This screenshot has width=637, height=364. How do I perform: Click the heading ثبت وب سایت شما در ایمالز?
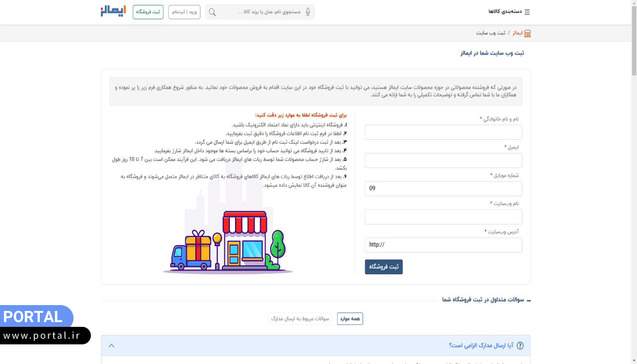pos(492,53)
